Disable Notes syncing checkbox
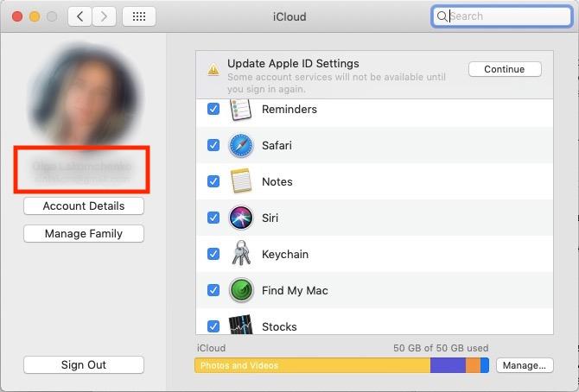This screenshot has width=579, height=392. 213,181
